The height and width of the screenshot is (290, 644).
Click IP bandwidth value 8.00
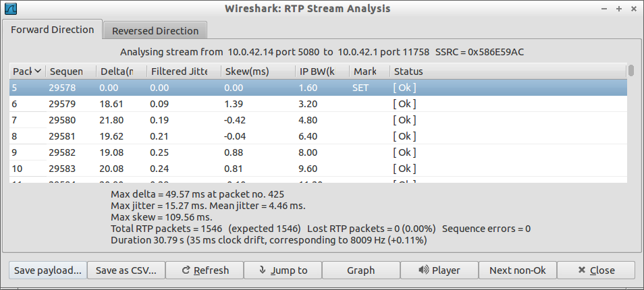pos(308,152)
